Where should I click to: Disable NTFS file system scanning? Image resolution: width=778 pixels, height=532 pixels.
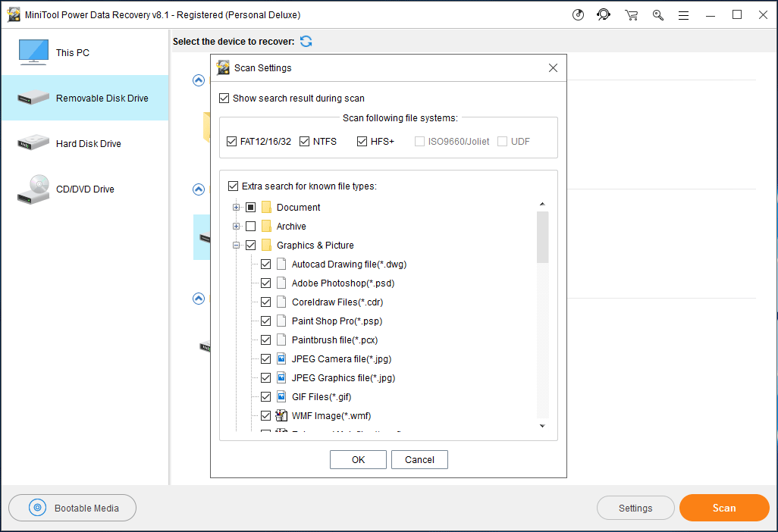303,141
